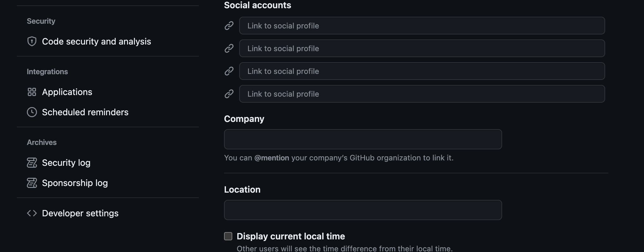644x252 pixels.
Task: Click into the Company text field
Action: point(363,139)
